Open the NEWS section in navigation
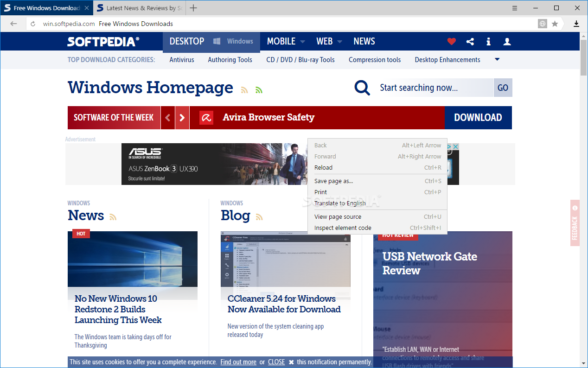 click(364, 41)
